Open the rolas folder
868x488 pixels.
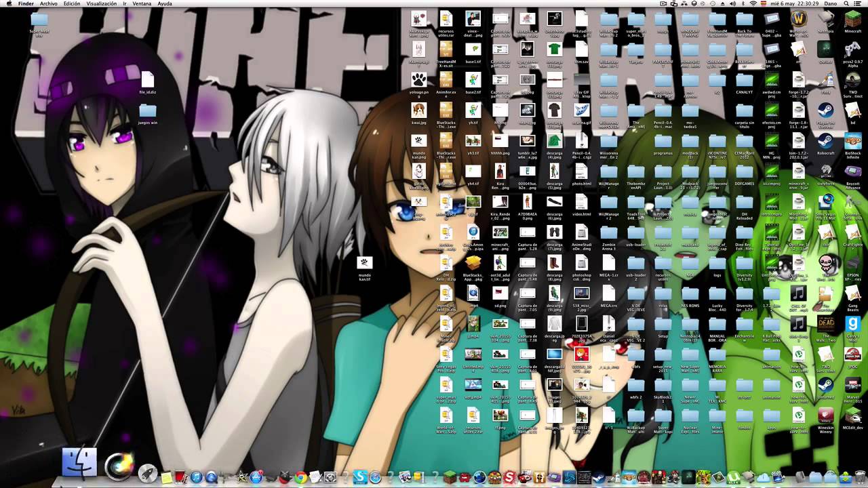pos(663,293)
